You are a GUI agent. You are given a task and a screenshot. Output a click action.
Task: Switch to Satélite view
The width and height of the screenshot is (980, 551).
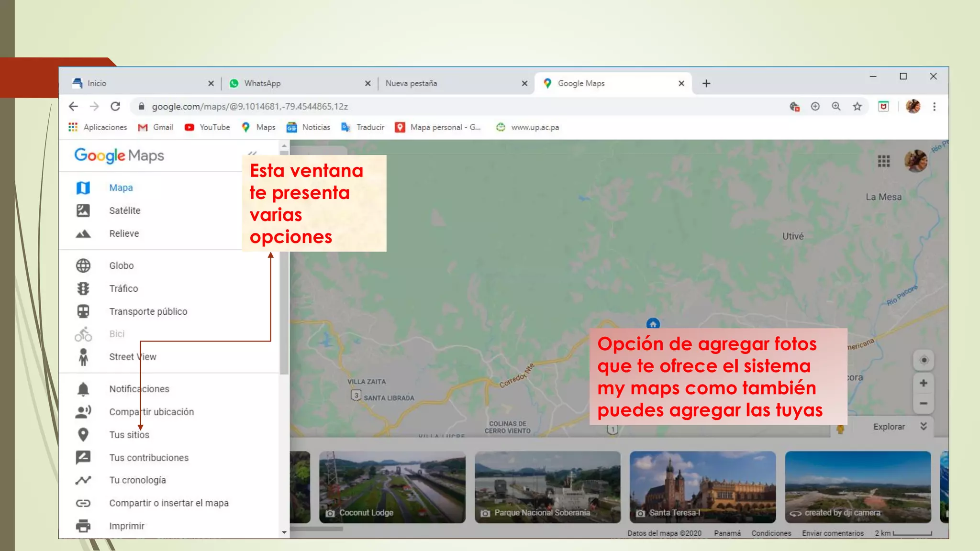[124, 210]
